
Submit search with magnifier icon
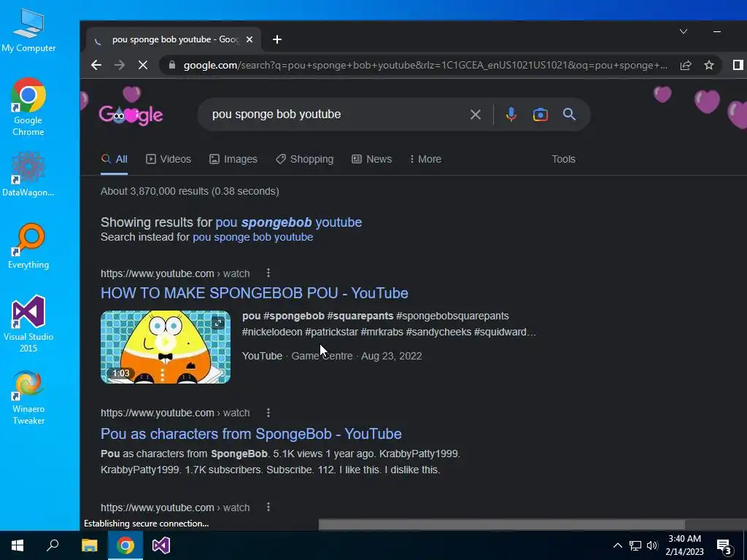(x=569, y=114)
